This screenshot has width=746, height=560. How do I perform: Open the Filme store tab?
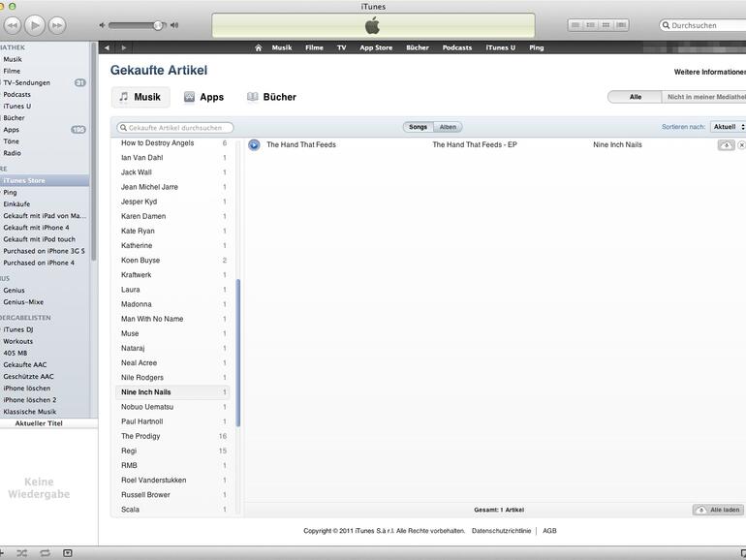coord(314,47)
